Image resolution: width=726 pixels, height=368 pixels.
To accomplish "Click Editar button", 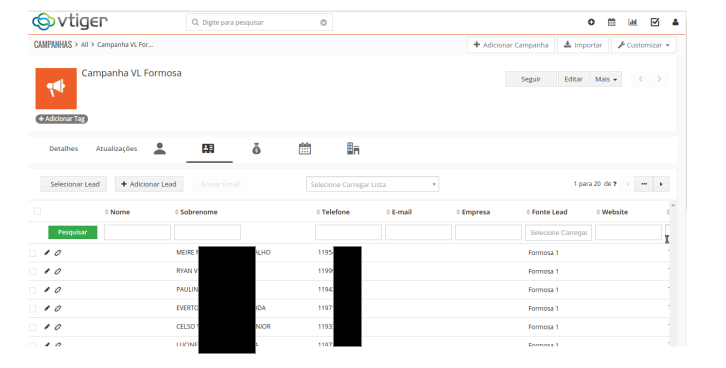I will click(574, 79).
